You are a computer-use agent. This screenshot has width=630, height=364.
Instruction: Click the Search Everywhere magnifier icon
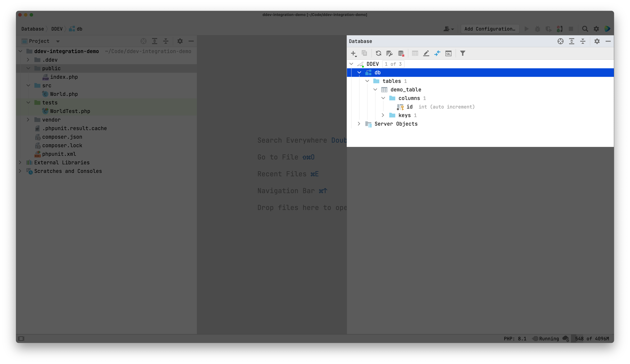point(585,29)
